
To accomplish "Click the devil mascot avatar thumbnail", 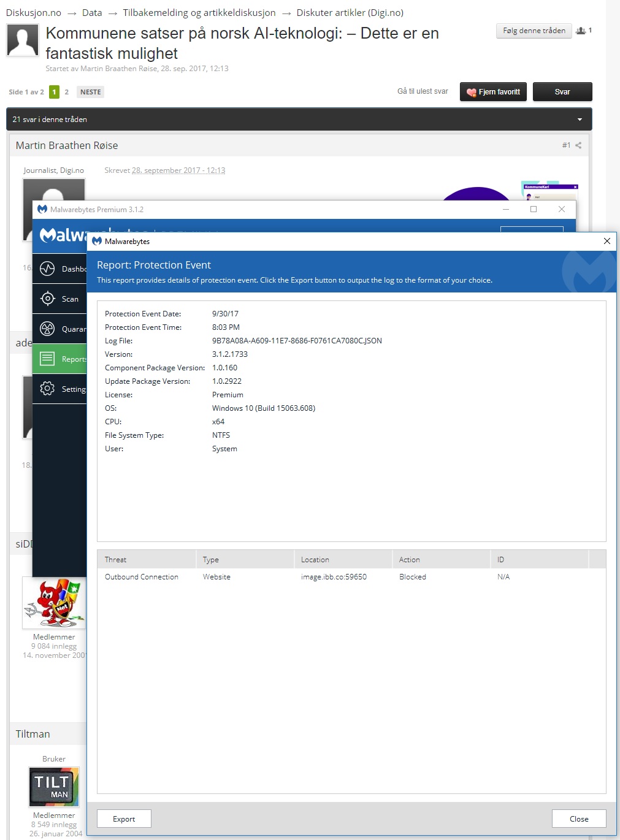I will click(54, 603).
